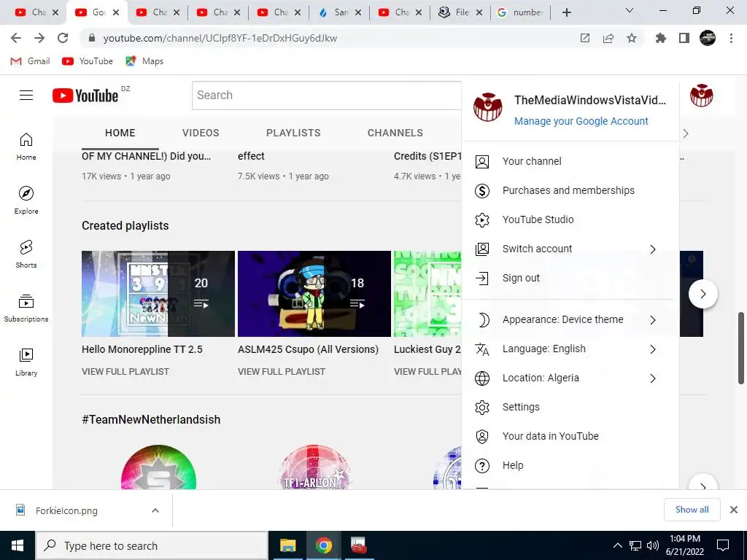
Task: Open the volume control in tray
Action: pyautogui.click(x=653, y=545)
